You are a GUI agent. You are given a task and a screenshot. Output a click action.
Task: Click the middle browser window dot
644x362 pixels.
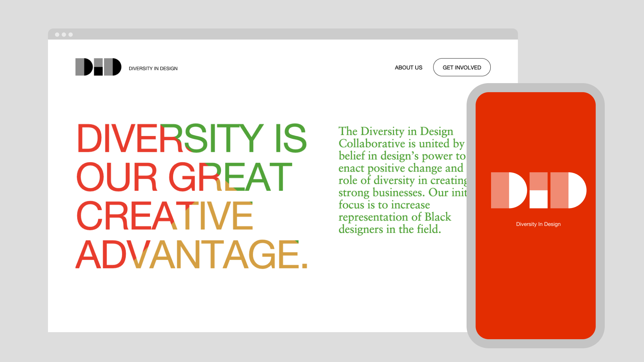[64, 34]
